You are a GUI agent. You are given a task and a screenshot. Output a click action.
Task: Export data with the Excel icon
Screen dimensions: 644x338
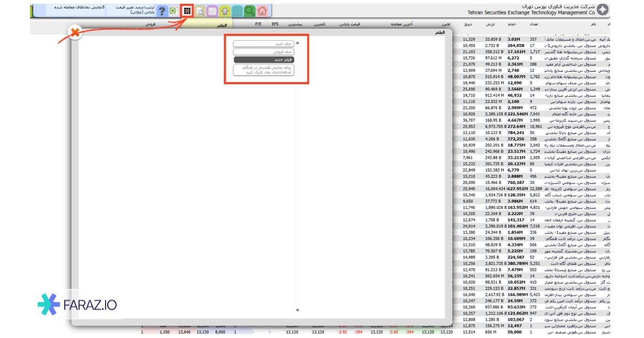(x=173, y=10)
